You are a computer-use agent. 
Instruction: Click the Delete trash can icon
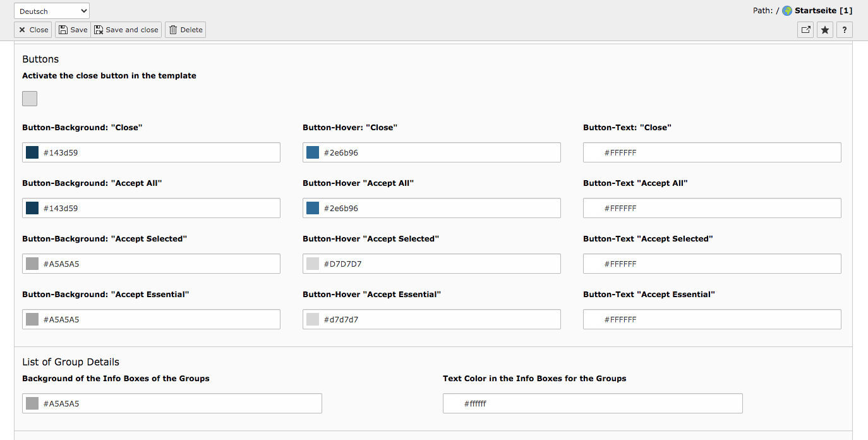pyautogui.click(x=173, y=30)
